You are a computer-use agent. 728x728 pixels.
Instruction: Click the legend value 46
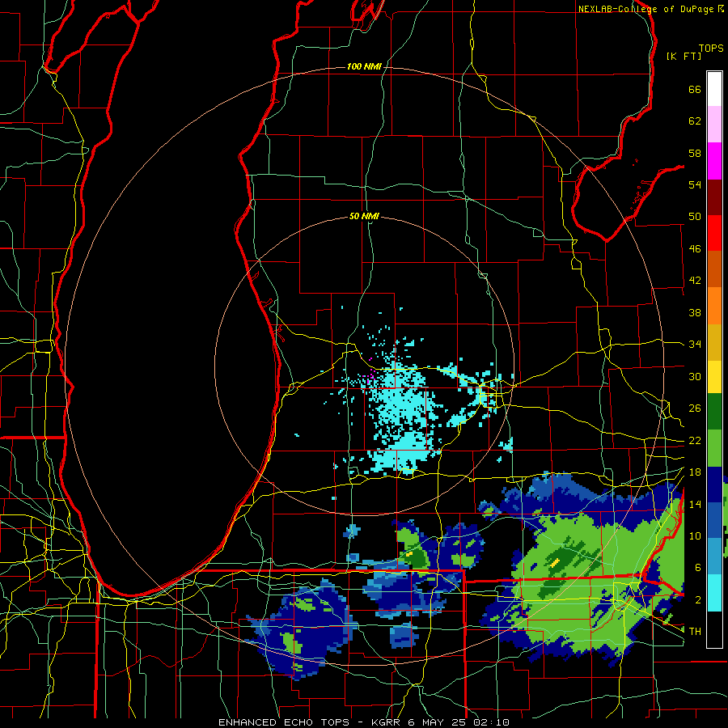pyautogui.click(x=695, y=249)
